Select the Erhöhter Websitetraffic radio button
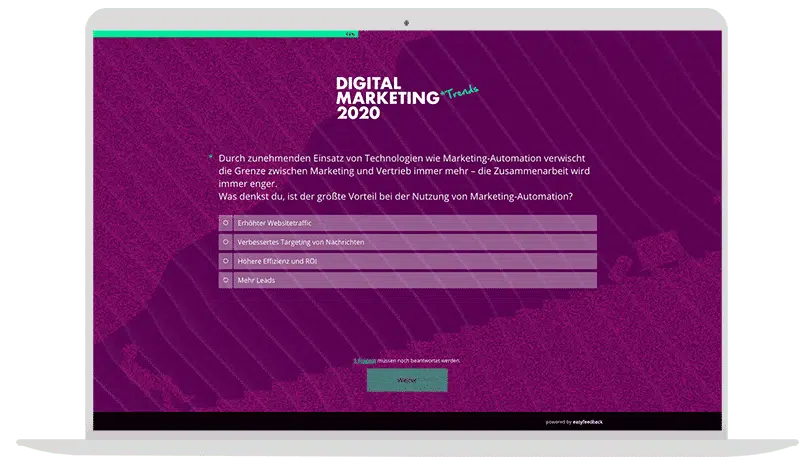This screenshot has width=806, height=470. pos(226,223)
